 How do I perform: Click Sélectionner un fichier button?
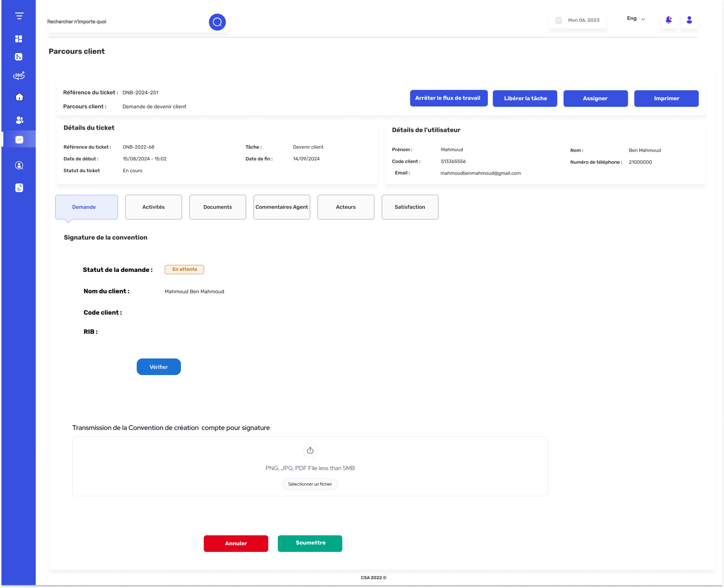tap(310, 484)
